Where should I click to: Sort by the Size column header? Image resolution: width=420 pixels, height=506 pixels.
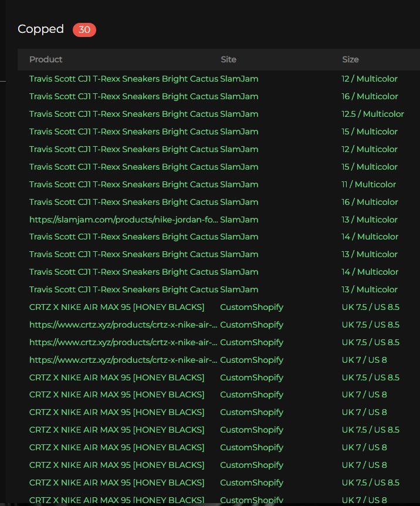click(x=350, y=59)
